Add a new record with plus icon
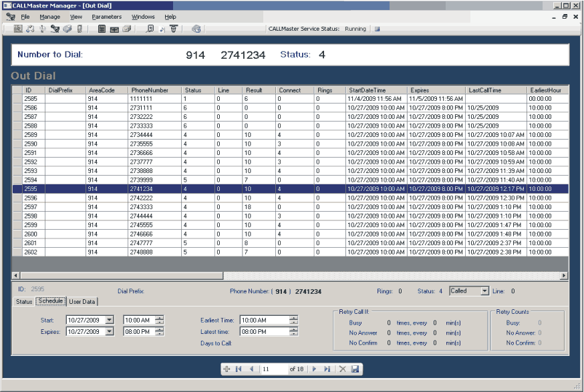Screen dimensions: 584x392 click(x=227, y=369)
